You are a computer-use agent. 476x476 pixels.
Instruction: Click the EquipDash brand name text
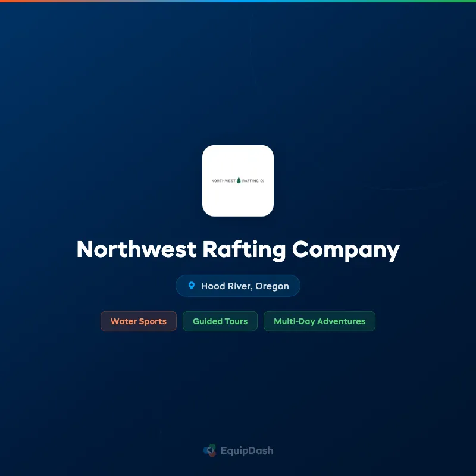(x=247, y=451)
